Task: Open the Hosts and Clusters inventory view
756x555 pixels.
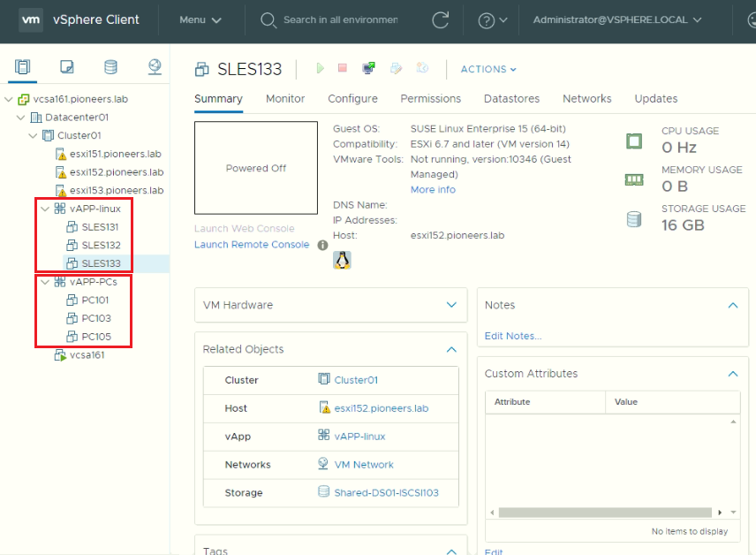Action: (22, 66)
